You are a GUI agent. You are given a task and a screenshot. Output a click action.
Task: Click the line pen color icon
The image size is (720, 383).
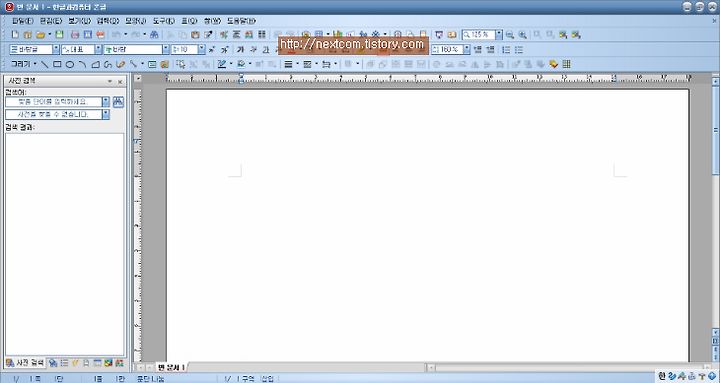coord(222,64)
